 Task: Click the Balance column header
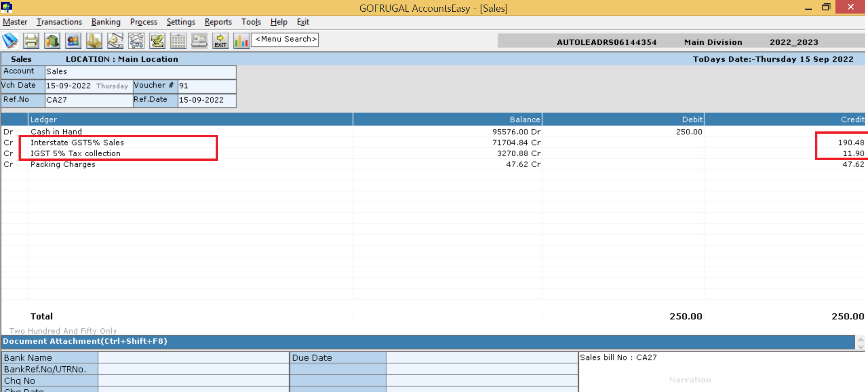coord(448,120)
